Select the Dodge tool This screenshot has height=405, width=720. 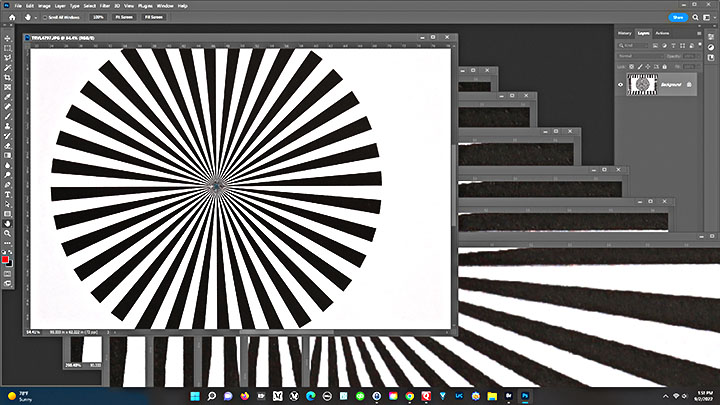[7, 175]
